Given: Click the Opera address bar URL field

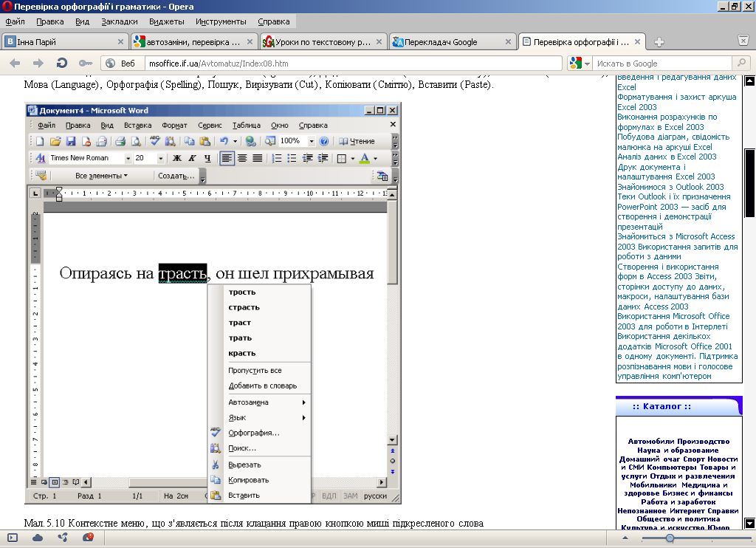Looking at the screenshot, I should [354, 64].
